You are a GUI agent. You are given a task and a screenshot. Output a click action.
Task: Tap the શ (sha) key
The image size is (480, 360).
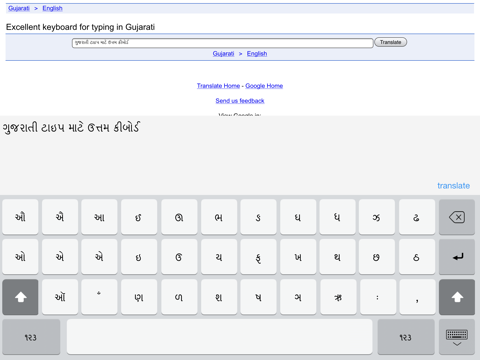pyautogui.click(x=219, y=297)
